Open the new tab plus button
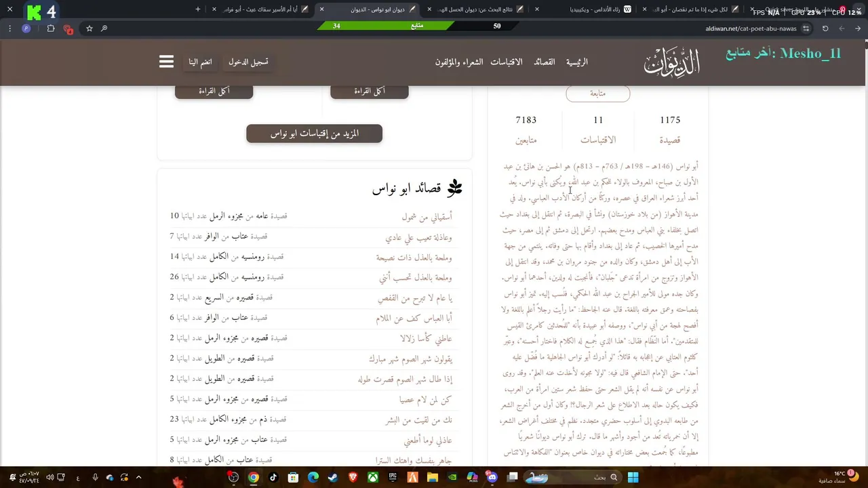This screenshot has height=488, width=868. tap(198, 9)
